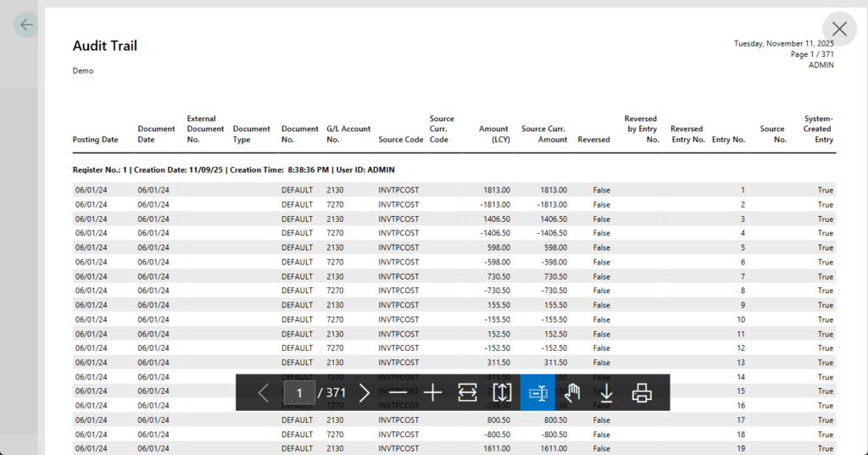
Task: Fit the whole page in view
Action: coord(502,393)
